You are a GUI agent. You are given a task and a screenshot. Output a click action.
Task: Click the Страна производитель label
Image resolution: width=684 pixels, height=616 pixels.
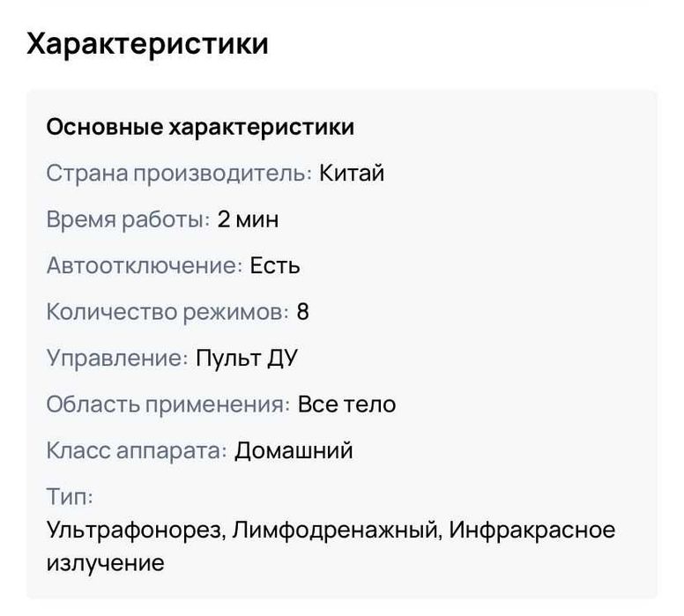(x=179, y=173)
